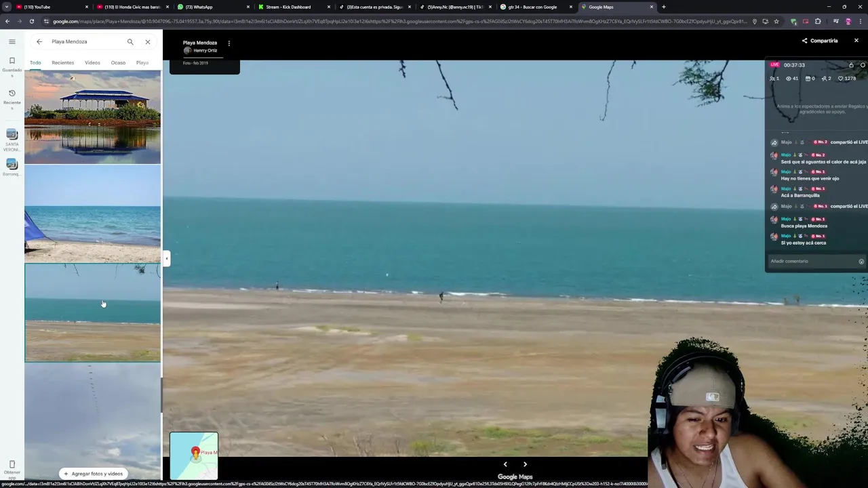
Task: Open the blue tent beach photo
Action: tap(93, 214)
